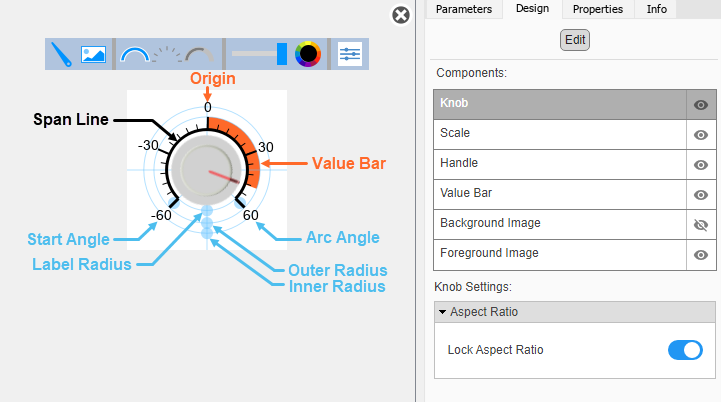Screen dimensions: 721x402
Task: Collapse the Aspect Ratio section
Action: click(x=443, y=312)
